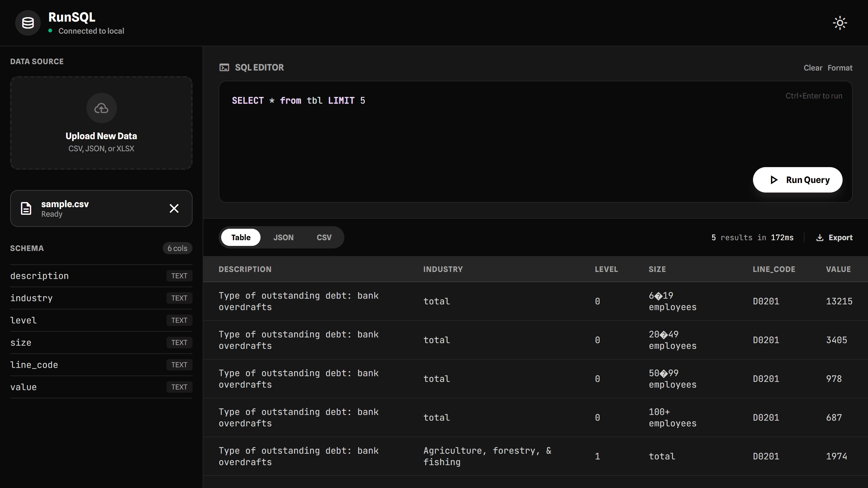Click the 6 cols badge
Screen dimensions: 868x488
[177, 248]
